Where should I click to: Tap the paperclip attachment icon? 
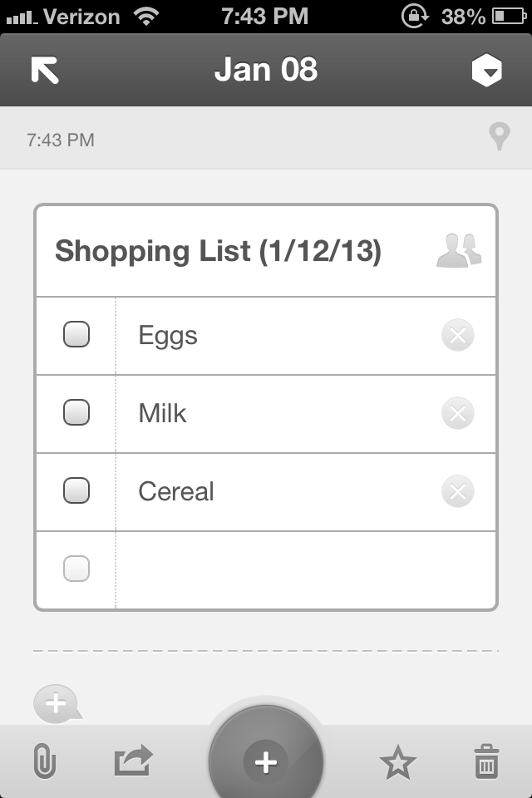(x=44, y=761)
